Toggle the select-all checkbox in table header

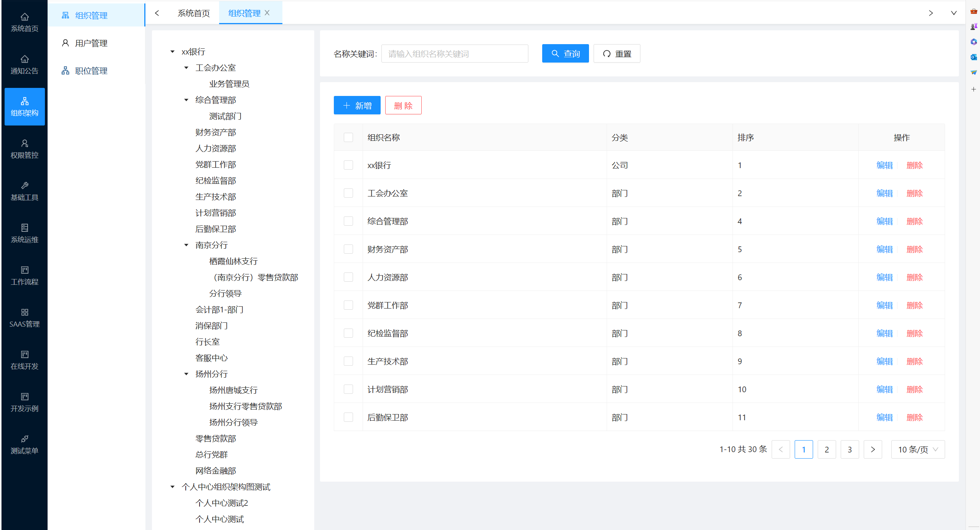pyautogui.click(x=348, y=137)
